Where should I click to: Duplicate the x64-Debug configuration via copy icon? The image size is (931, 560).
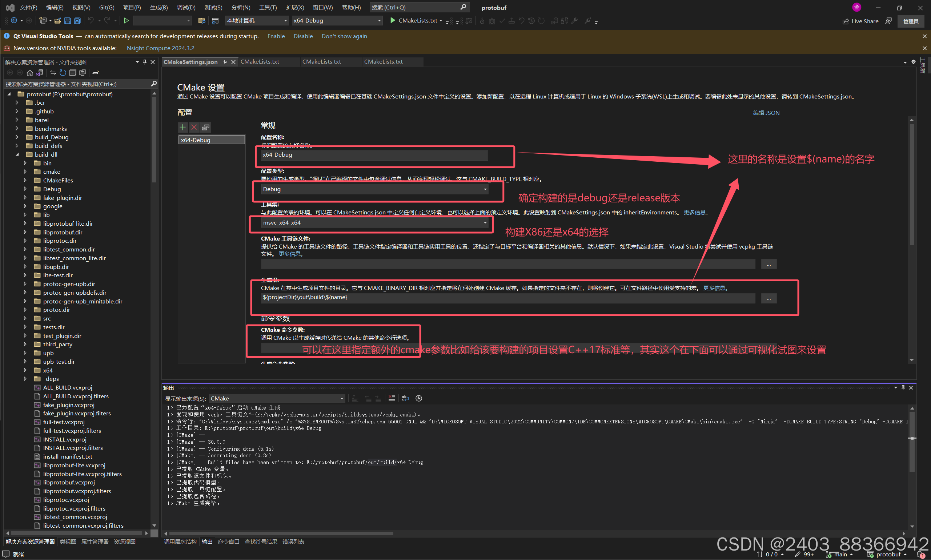206,127
